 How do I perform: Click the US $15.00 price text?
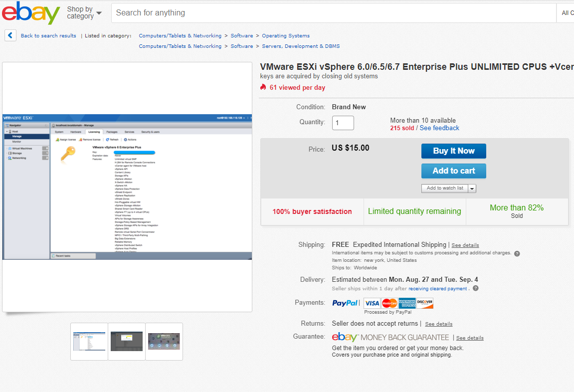tap(350, 148)
